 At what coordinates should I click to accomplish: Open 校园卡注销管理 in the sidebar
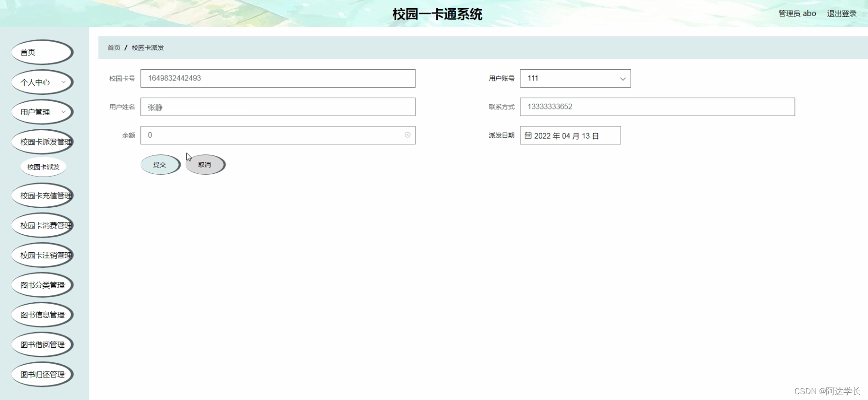tap(42, 255)
